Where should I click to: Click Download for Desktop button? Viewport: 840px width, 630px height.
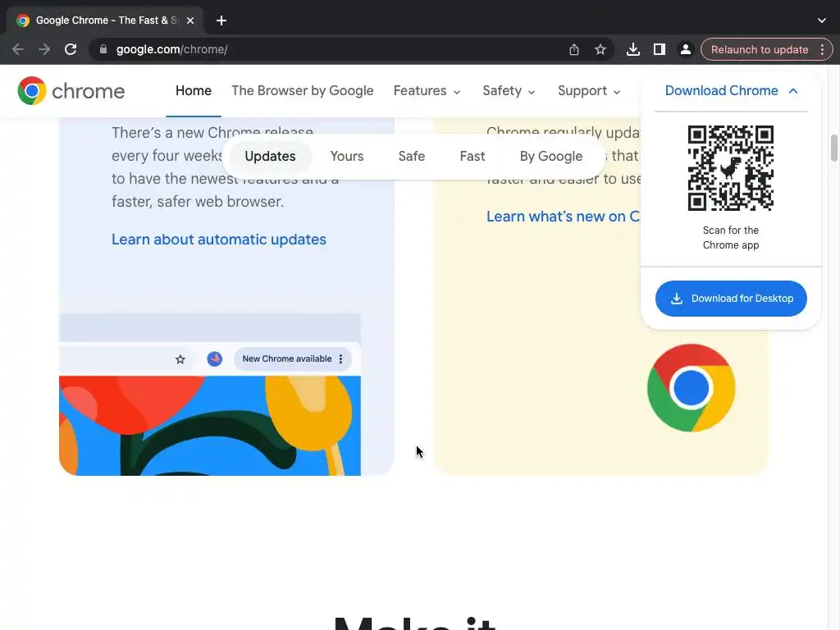(731, 299)
